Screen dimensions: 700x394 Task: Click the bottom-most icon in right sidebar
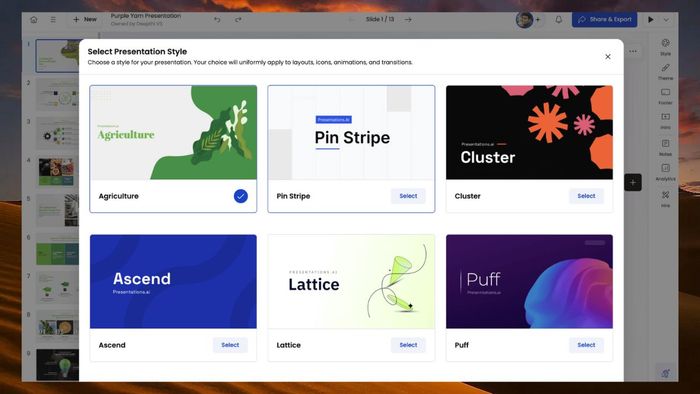pyautogui.click(x=666, y=373)
